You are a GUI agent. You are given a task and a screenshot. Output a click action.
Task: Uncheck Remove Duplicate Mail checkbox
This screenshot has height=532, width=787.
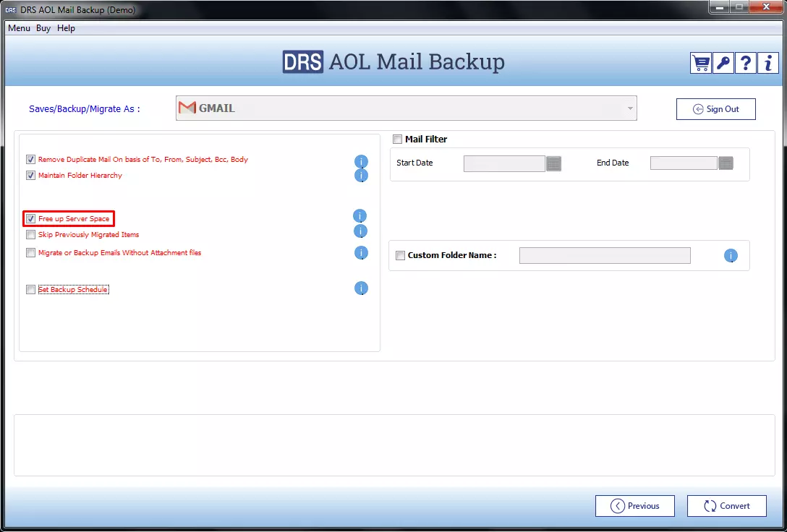click(31, 160)
